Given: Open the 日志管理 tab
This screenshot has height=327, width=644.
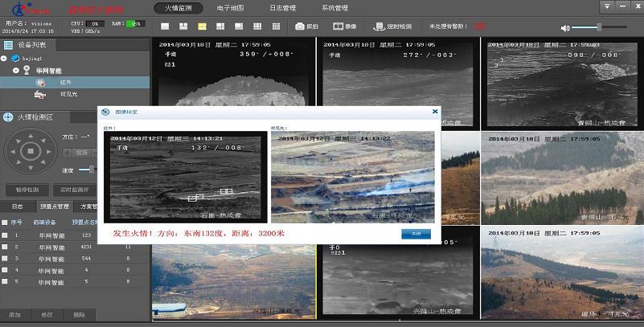Looking at the screenshot, I should click(287, 7).
